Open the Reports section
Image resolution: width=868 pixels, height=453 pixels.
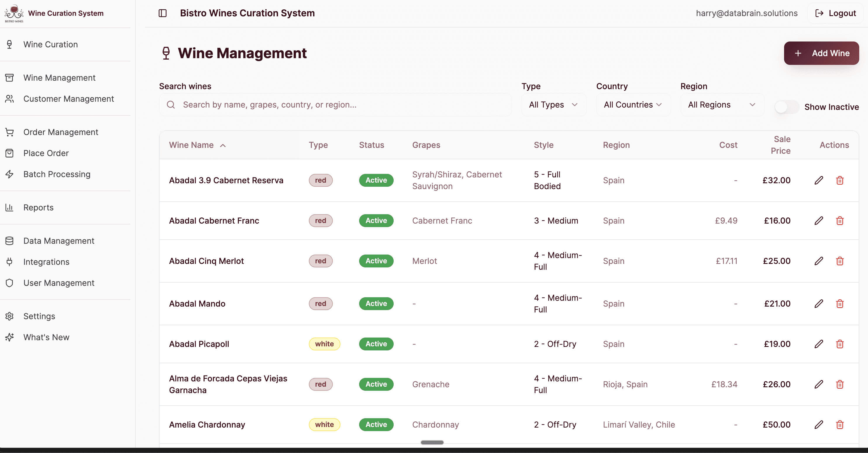[38, 208]
